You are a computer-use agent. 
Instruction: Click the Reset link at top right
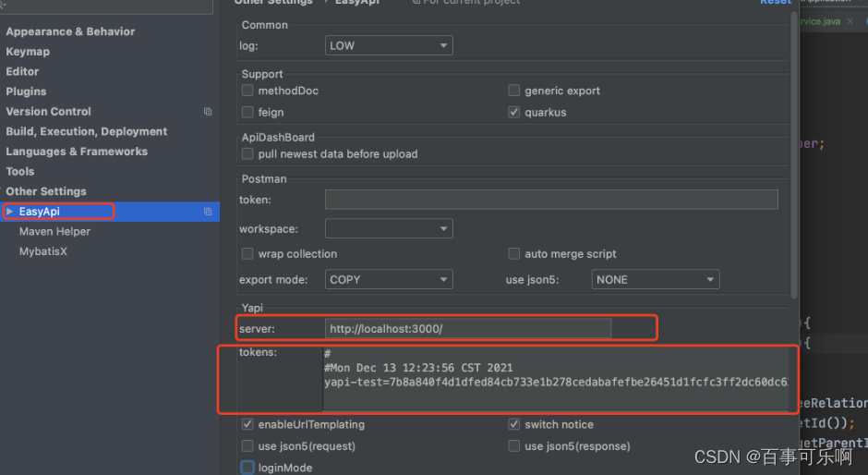[x=776, y=2]
